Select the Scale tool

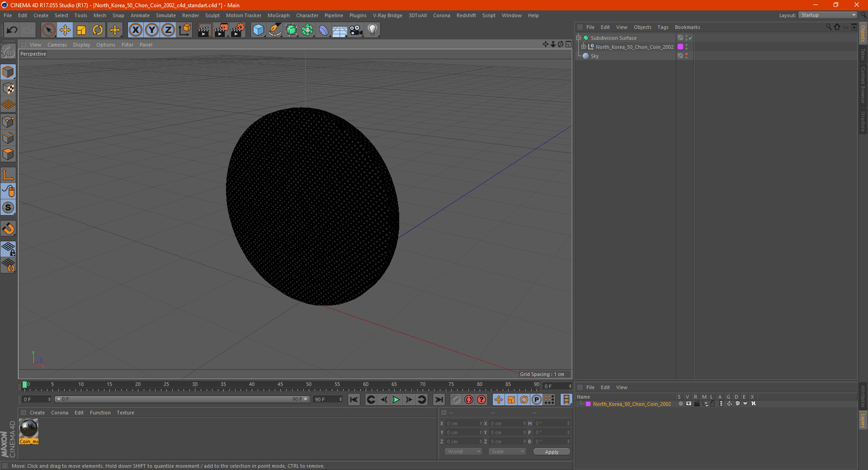coord(81,30)
